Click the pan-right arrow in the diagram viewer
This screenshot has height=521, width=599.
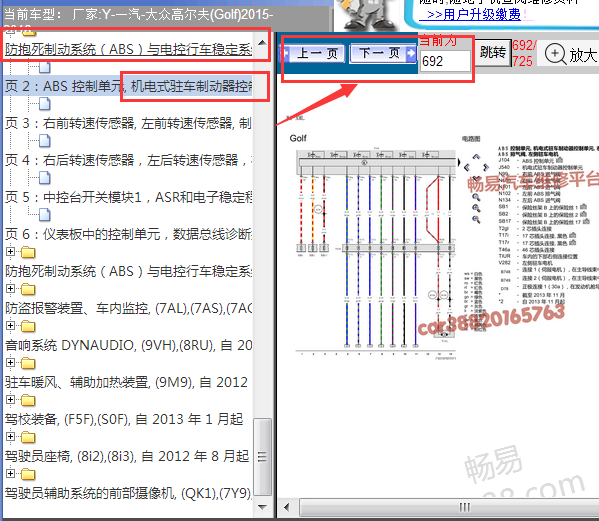tap(486, 167)
